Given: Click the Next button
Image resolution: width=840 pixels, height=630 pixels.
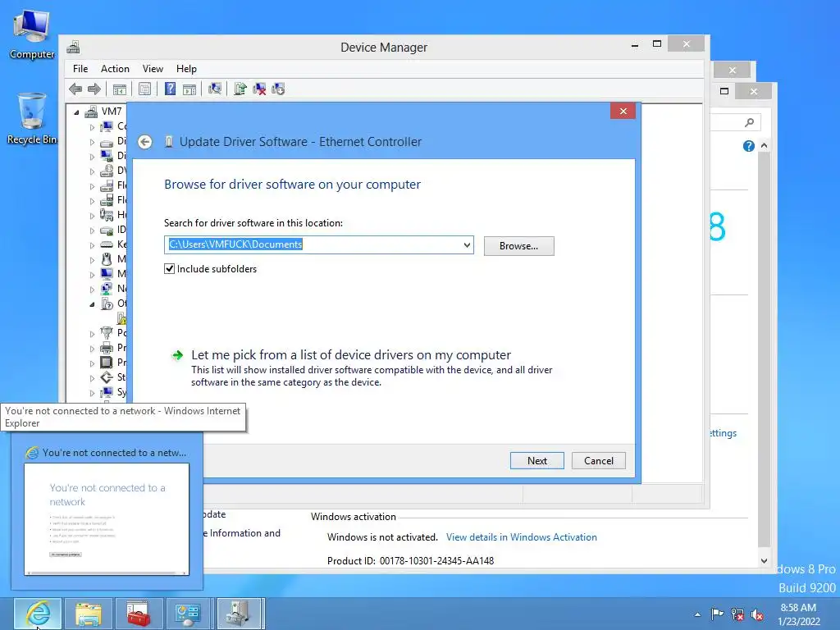Looking at the screenshot, I should pos(536,461).
